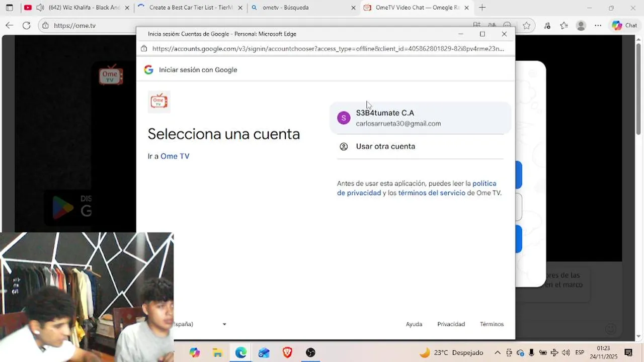Open the Edge tab actions menu icon
The width and height of the screenshot is (644, 362).
tap(9, 8)
